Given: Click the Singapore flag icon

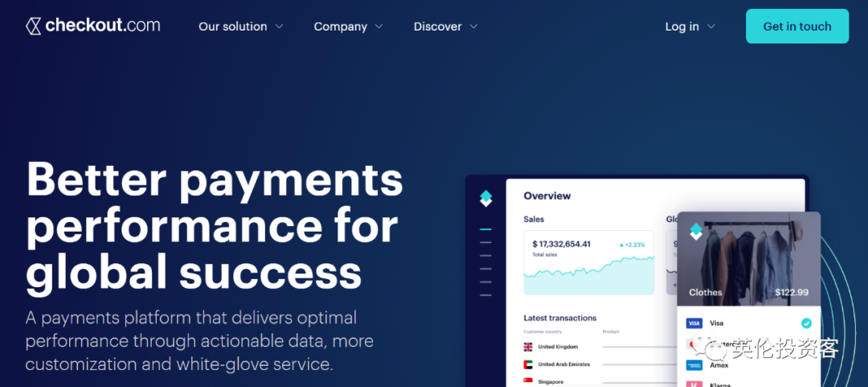Looking at the screenshot, I should click(x=528, y=381).
